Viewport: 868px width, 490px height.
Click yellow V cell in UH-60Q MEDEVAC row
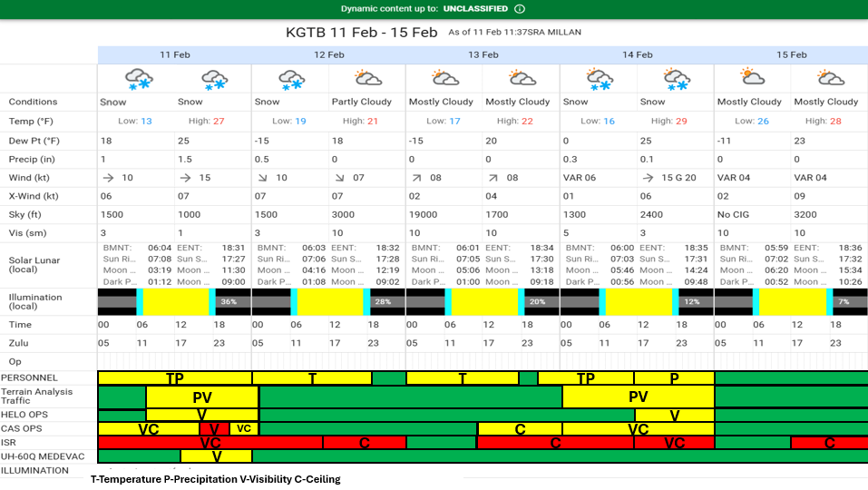(x=216, y=456)
